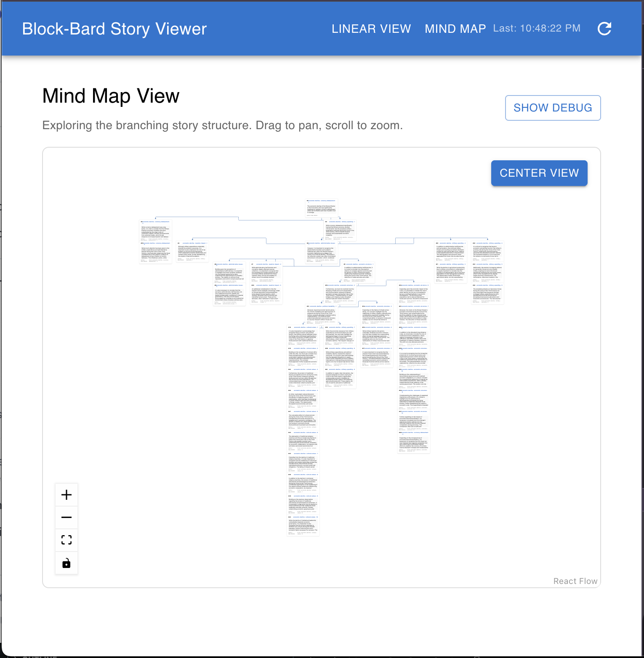Toggle the interactivity lock control

[x=67, y=563]
